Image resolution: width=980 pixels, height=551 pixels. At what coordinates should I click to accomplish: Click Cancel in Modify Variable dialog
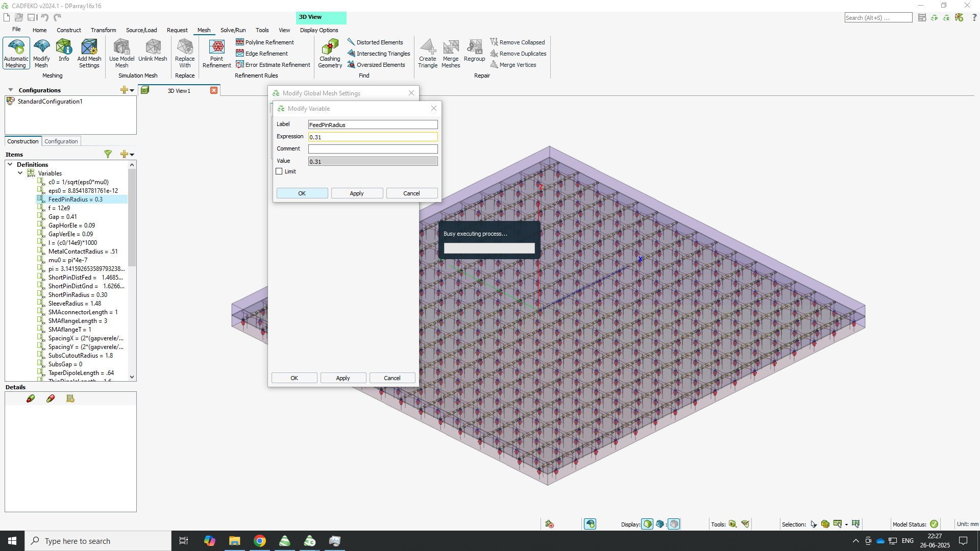(x=411, y=193)
